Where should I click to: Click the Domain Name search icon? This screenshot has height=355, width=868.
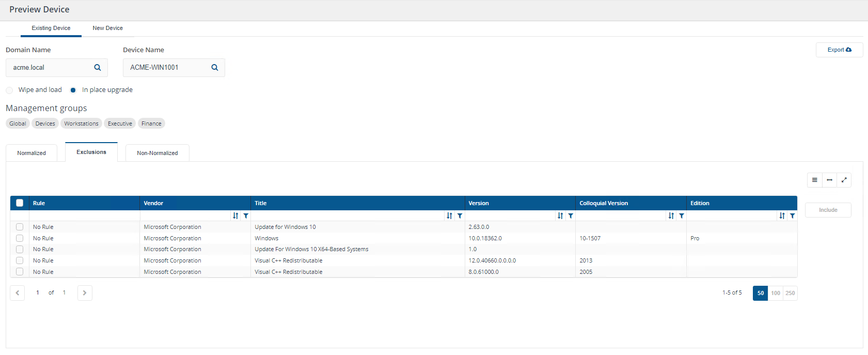98,68
